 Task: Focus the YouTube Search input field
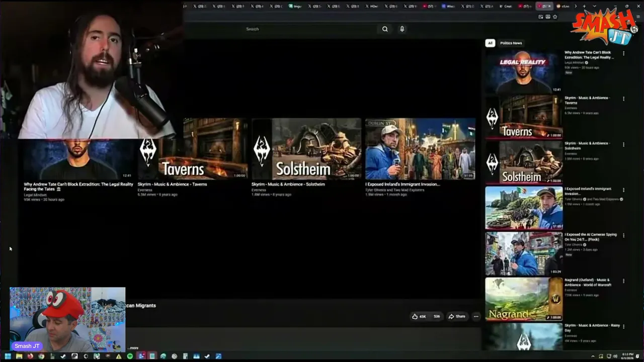[x=309, y=29]
